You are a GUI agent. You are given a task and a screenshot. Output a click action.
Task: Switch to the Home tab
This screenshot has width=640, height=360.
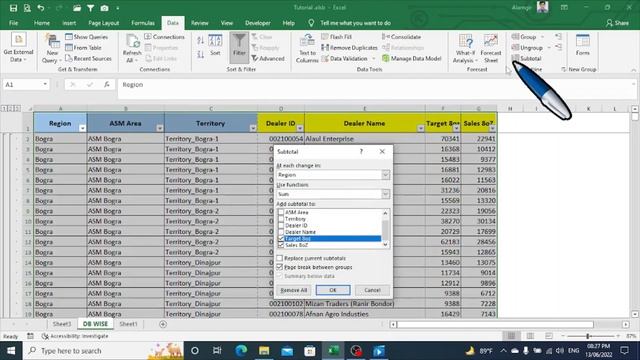(x=42, y=23)
